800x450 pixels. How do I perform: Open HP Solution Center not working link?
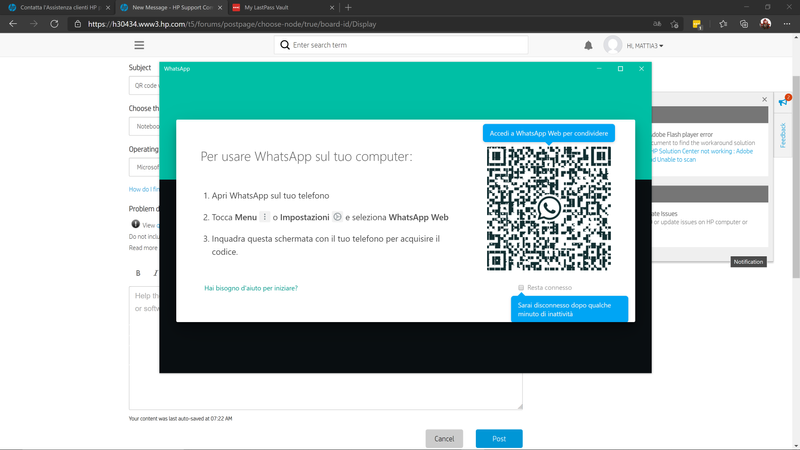tap(702, 155)
